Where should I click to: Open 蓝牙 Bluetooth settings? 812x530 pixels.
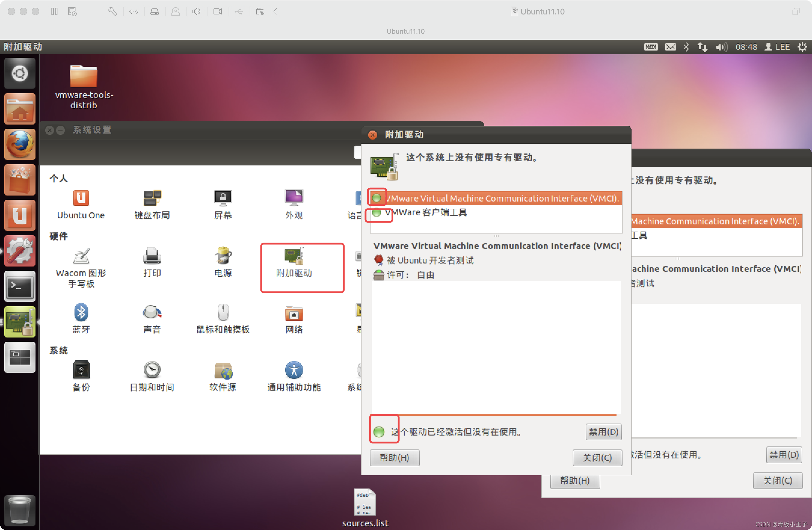[x=81, y=319]
